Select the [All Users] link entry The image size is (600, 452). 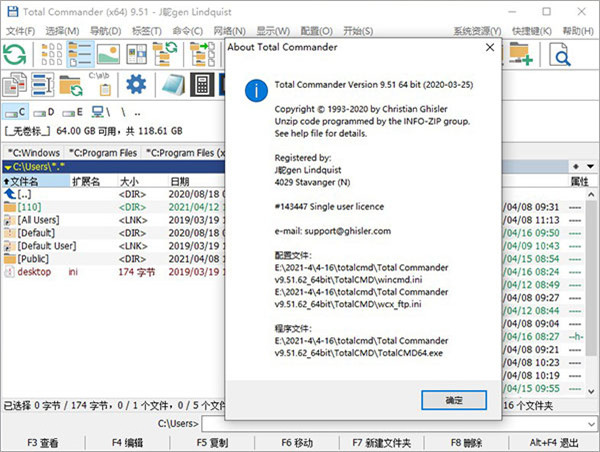(114, 220)
